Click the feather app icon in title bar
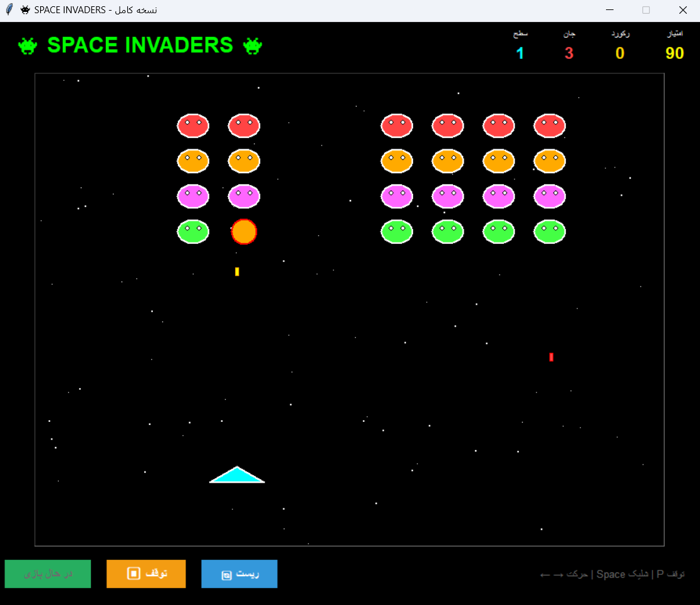The image size is (700, 605). tap(9, 10)
